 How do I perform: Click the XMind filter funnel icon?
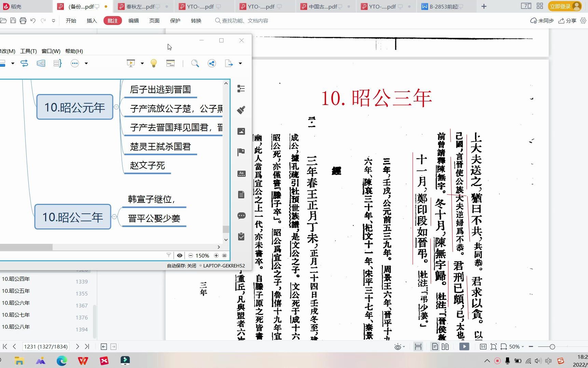click(168, 255)
